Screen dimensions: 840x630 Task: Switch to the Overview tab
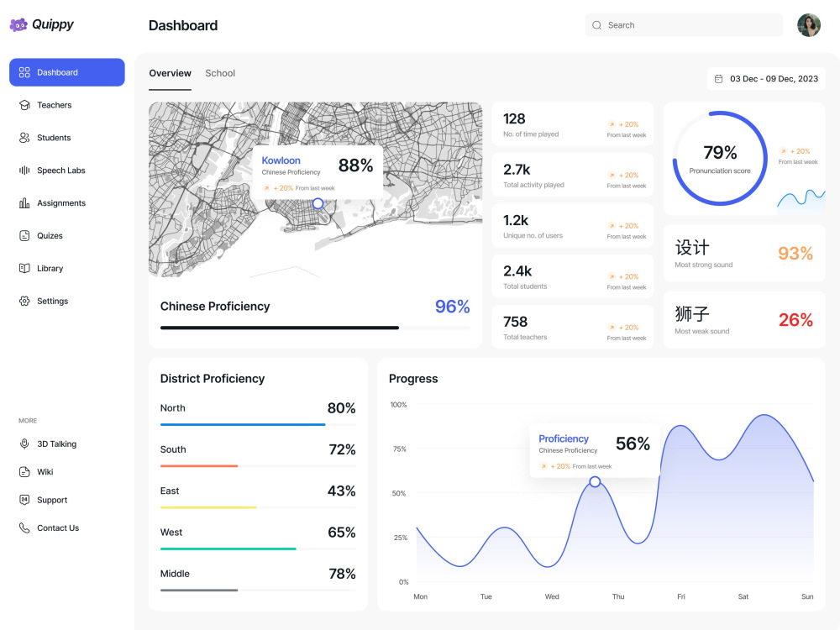(x=170, y=73)
